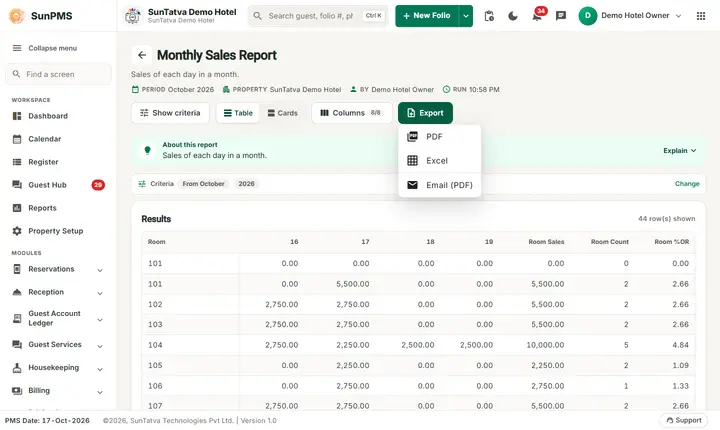The image size is (720, 430).
Task: Click the 2026 criteria chip
Action: (x=246, y=184)
